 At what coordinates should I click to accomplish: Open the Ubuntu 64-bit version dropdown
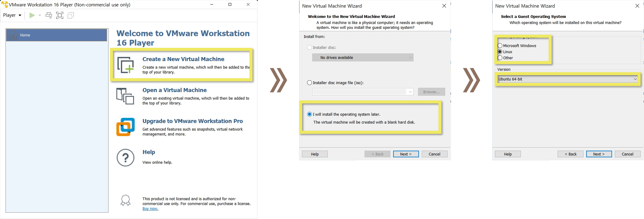click(568, 79)
